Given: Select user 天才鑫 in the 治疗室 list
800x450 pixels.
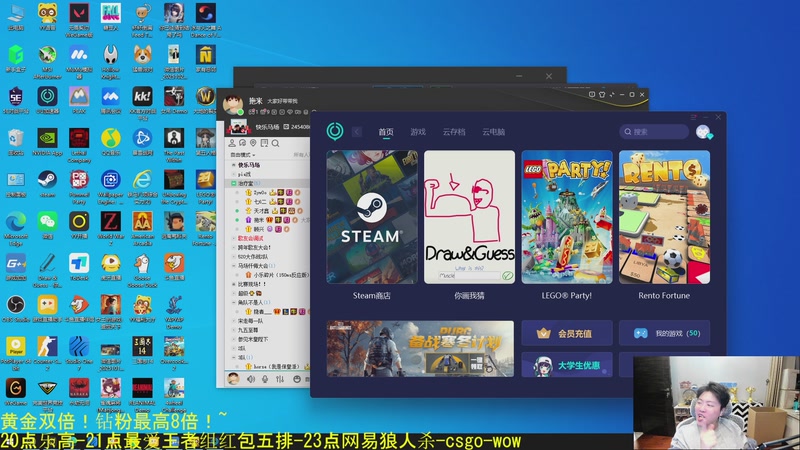Looking at the screenshot, I should tap(261, 211).
